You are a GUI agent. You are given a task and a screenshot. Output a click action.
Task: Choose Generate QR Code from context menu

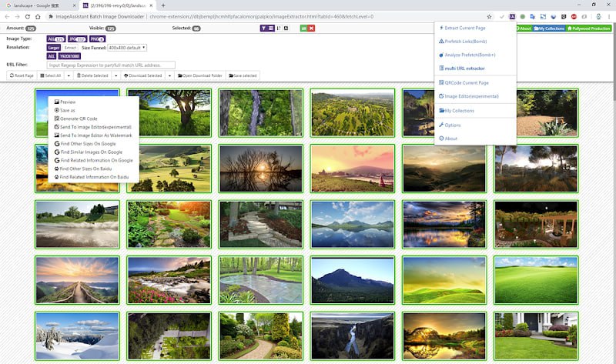click(x=79, y=119)
